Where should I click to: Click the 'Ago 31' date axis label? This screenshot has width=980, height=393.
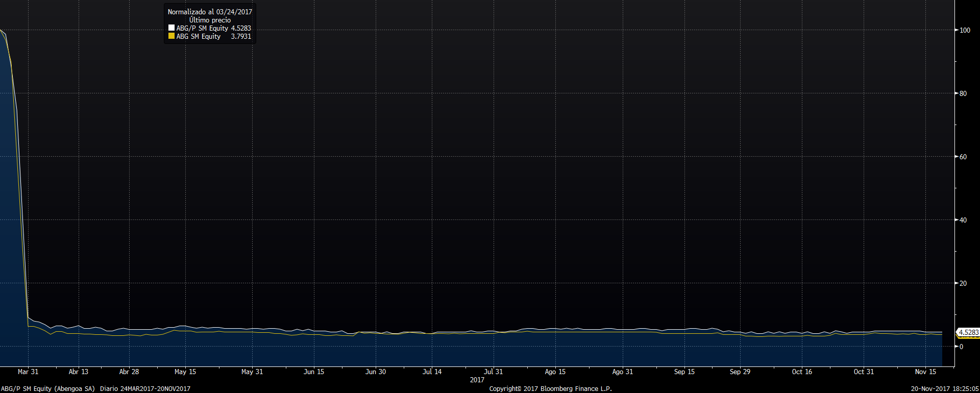tap(623, 372)
